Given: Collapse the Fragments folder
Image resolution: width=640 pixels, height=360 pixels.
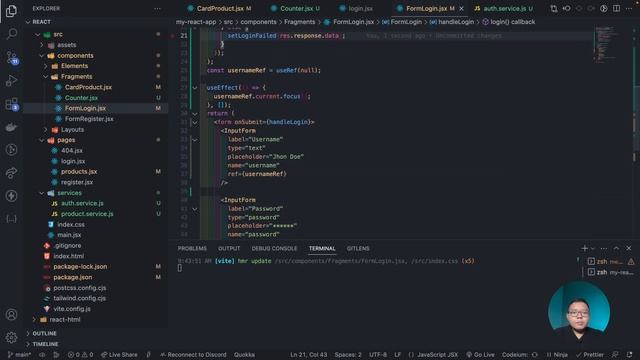Looking at the screenshot, I should [46, 77].
